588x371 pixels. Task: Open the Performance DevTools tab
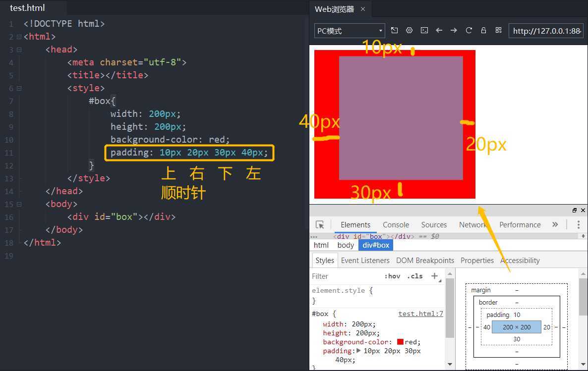pyautogui.click(x=520, y=224)
